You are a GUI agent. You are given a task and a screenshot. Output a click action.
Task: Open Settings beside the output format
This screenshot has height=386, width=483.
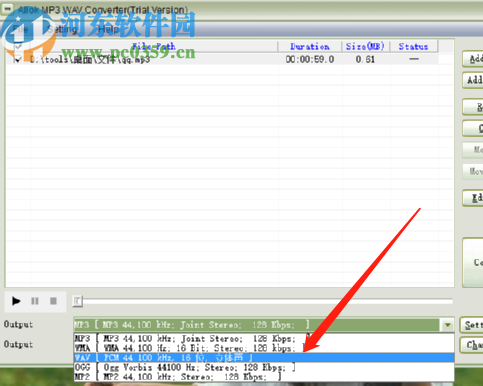point(472,325)
